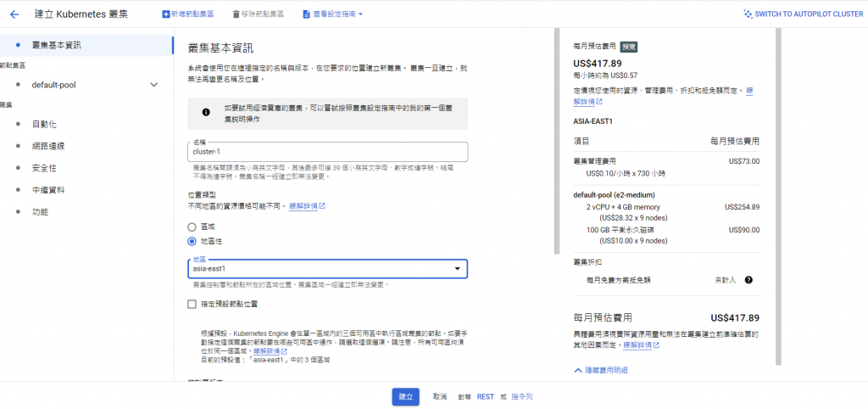Select 叢集基本資訊 in sidebar
Screen dimensions: 868x409
(x=86, y=45)
